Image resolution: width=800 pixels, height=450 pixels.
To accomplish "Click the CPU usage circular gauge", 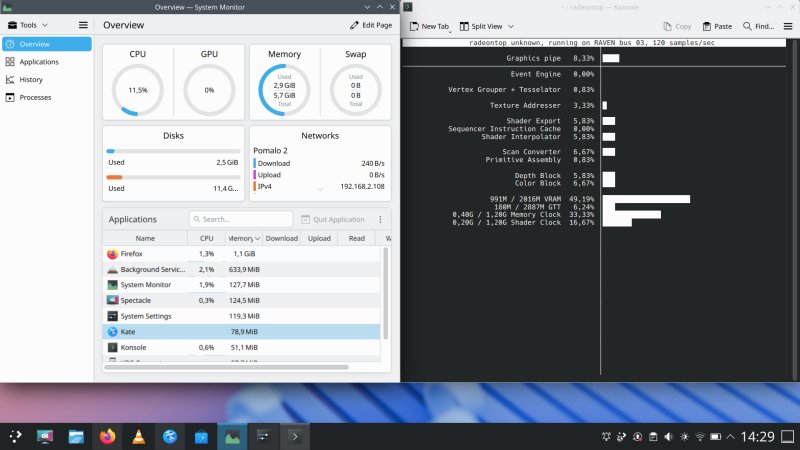I will [x=137, y=90].
